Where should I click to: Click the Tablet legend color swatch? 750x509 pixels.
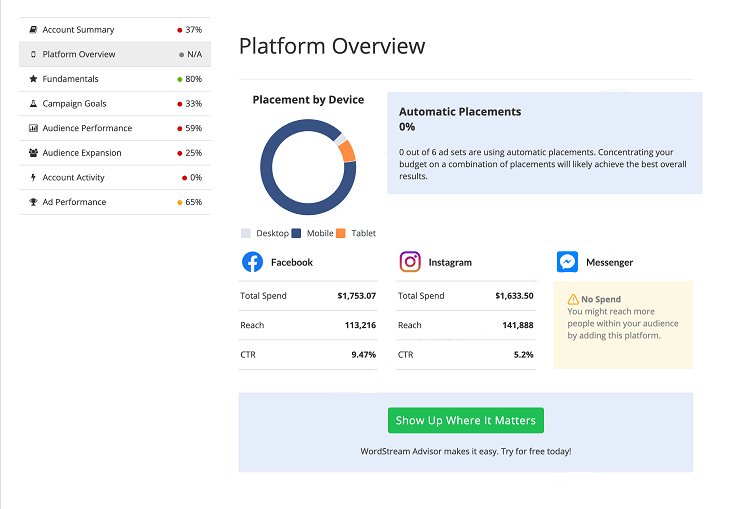pos(341,233)
